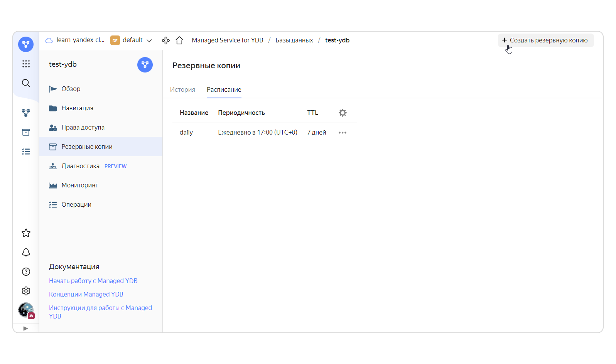Open the three-dot menu for daily schedule
Screen dimensions: 616x364
point(343,133)
